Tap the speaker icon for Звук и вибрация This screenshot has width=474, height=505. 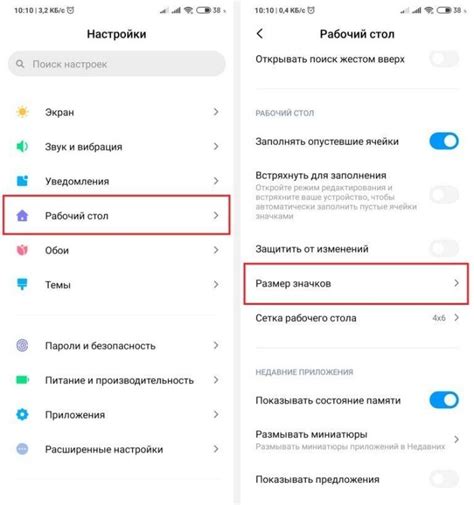(22, 146)
